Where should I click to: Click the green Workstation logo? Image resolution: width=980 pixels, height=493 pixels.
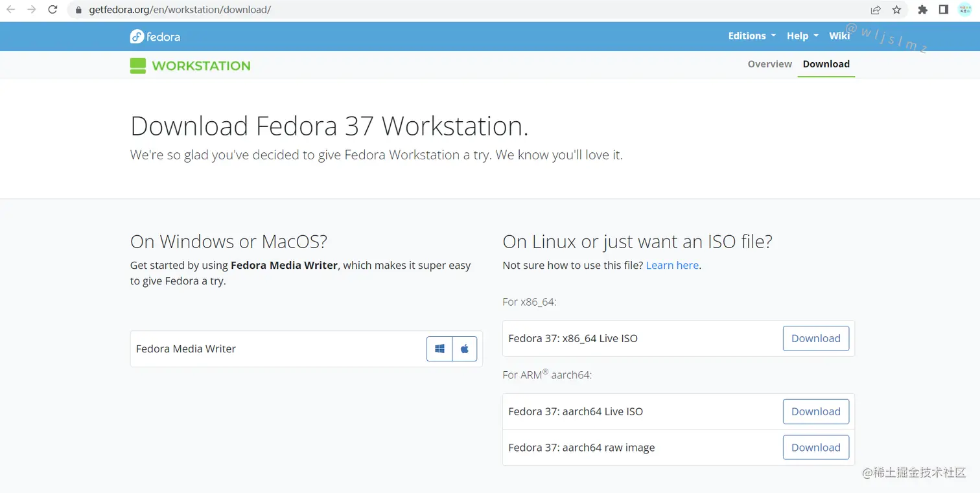pos(190,65)
